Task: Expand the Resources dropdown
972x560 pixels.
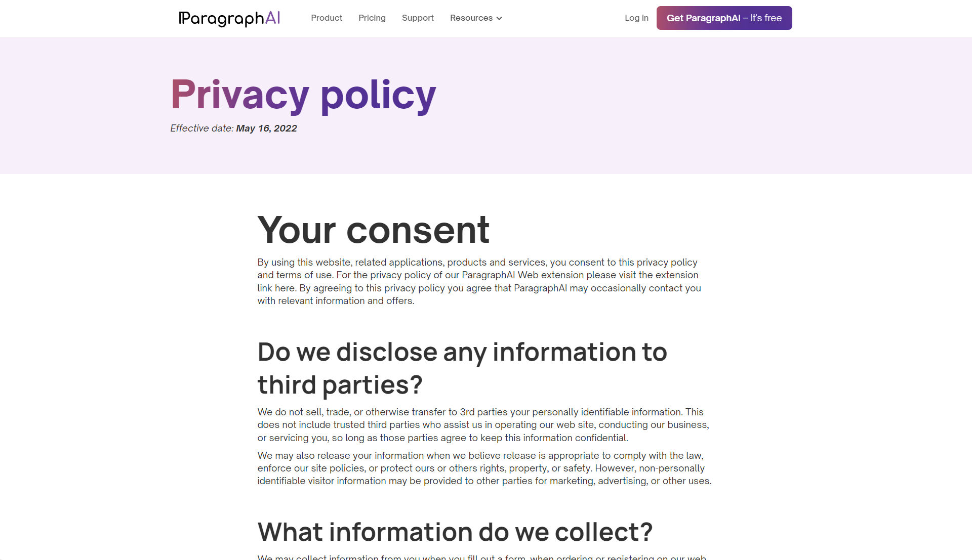Action: point(471,18)
